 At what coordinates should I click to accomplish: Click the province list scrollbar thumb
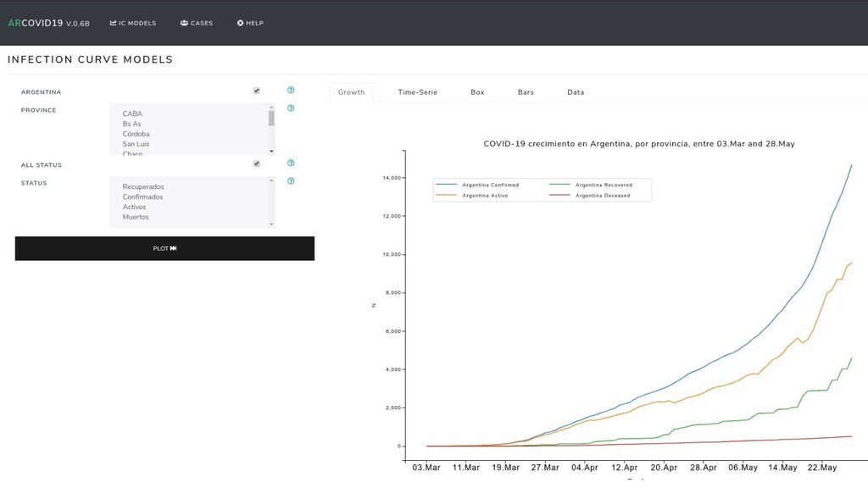pos(271,119)
